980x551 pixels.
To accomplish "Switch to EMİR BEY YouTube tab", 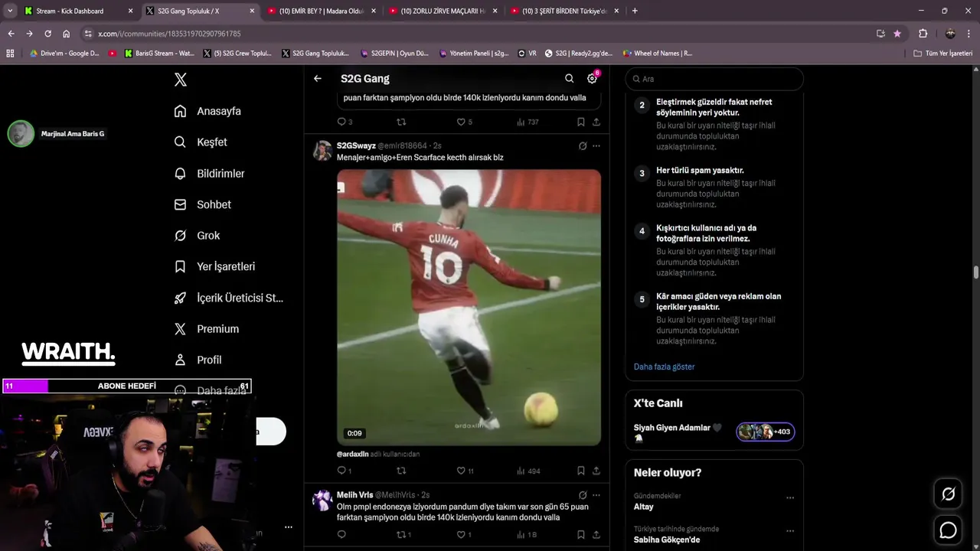I will pyautogui.click(x=320, y=11).
